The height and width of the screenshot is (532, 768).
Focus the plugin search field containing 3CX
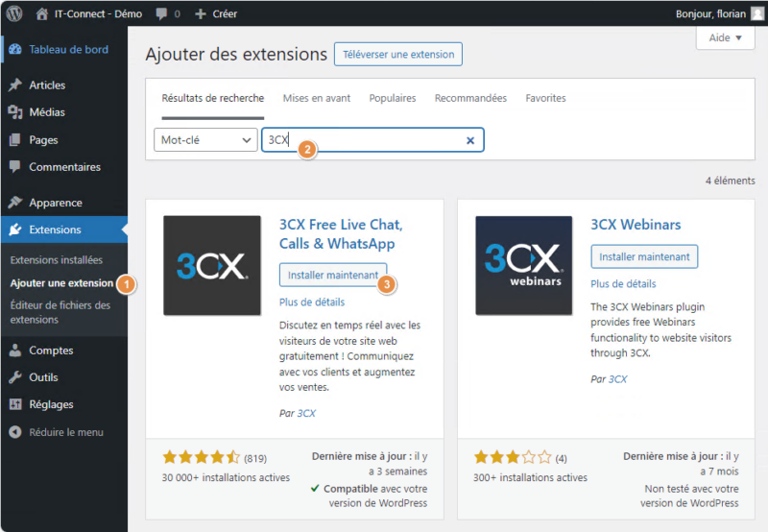point(372,140)
